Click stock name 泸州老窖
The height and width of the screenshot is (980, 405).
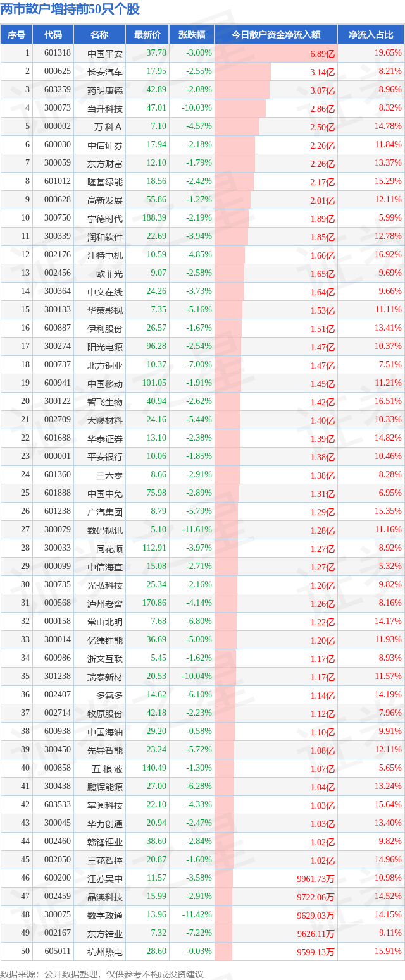click(x=105, y=604)
